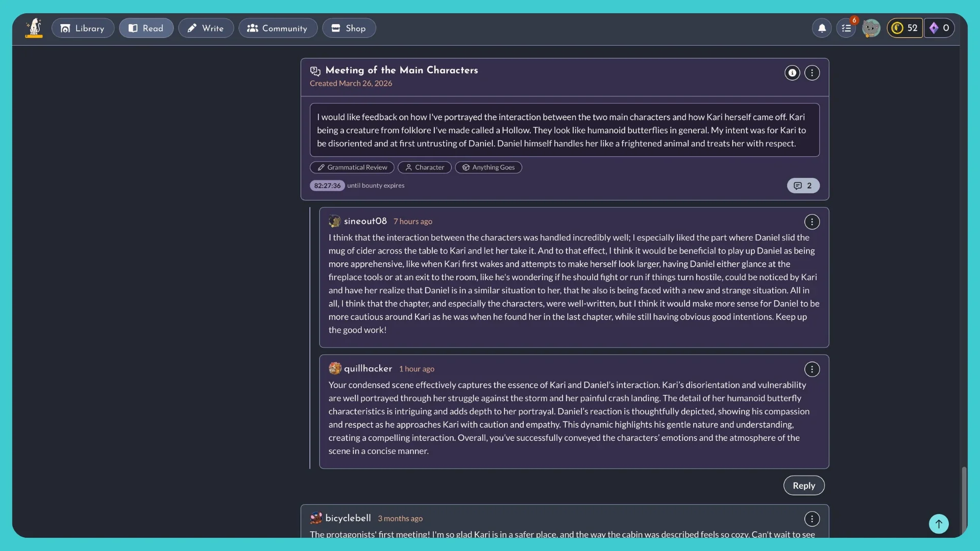Switch to the Community section
This screenshot has height=551, width=980.
pos(278,28)
